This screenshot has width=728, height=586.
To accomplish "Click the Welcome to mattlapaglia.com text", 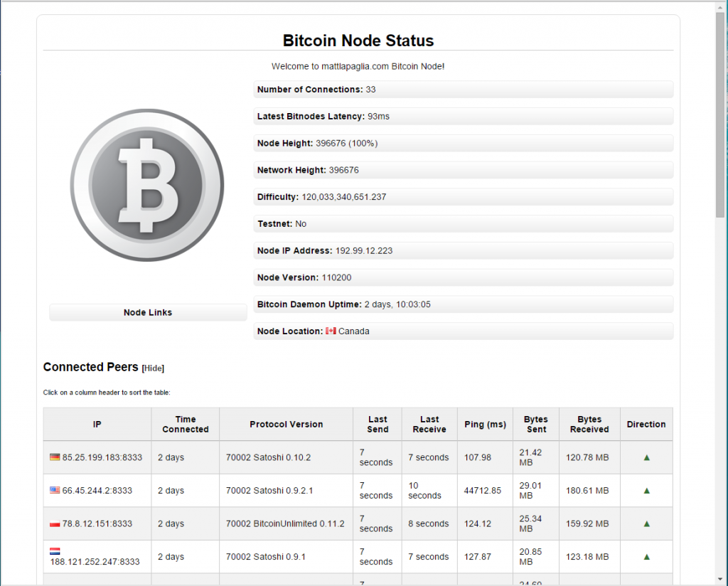I will [x=358, y=66].
